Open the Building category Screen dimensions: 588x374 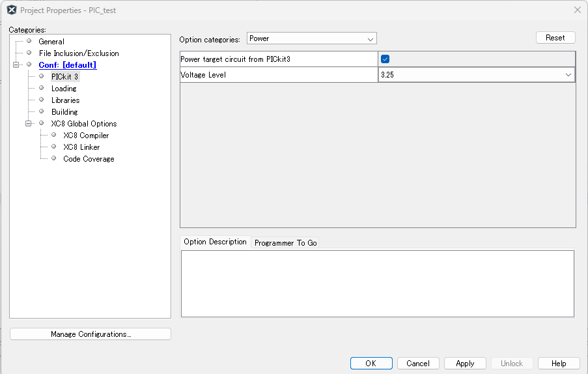click(x=64, y=112)
